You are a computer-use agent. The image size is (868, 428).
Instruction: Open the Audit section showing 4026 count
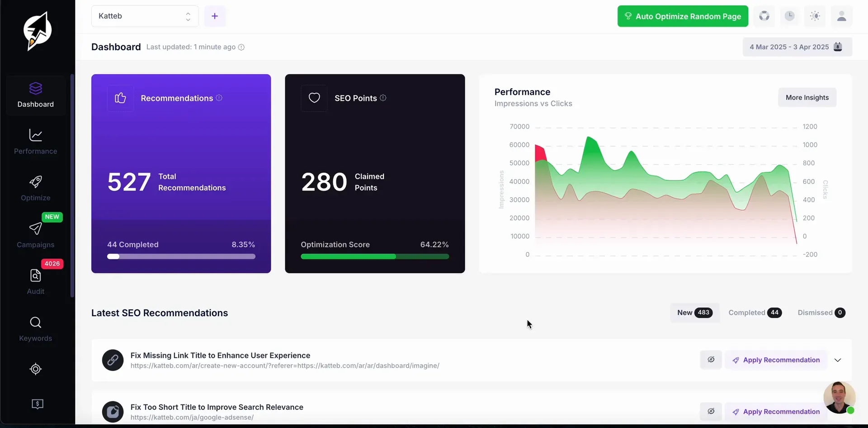click(x=35, y=281)
